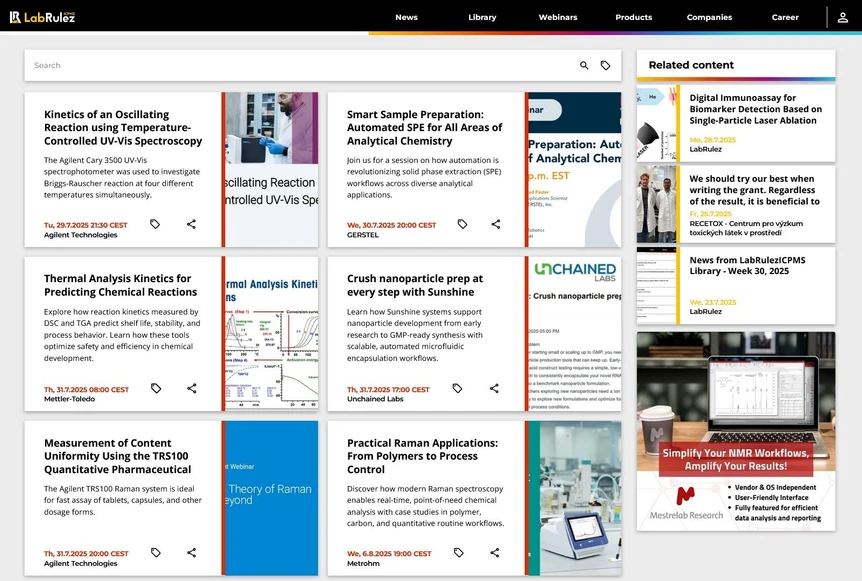Click the two scientists article thumbnail
This screenshot has height=581, width=862.
pyautogui.click(x=656, y=204)
